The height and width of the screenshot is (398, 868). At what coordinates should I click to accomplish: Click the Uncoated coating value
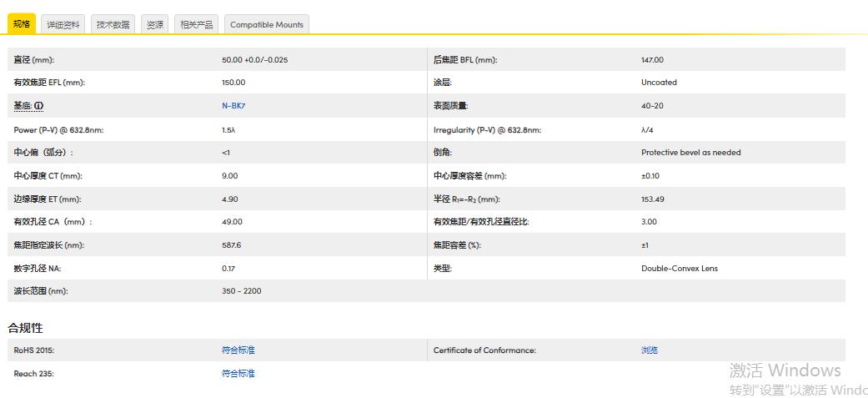[659, 83]
